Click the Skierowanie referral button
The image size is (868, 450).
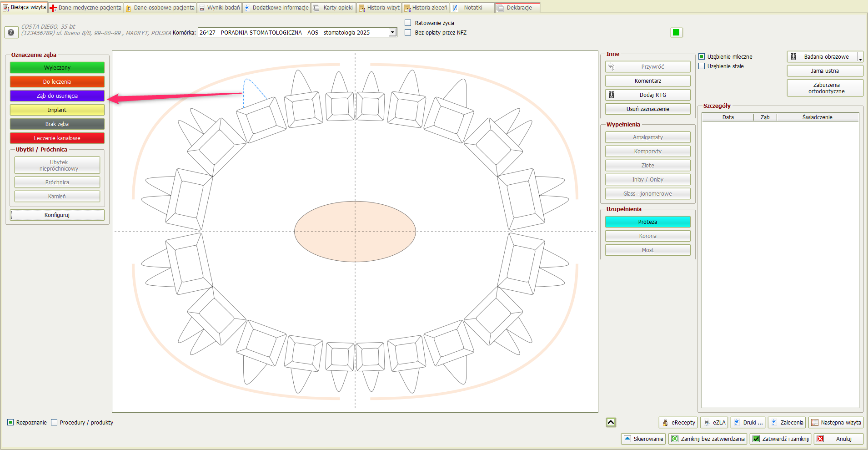click(x=643, y=439)
